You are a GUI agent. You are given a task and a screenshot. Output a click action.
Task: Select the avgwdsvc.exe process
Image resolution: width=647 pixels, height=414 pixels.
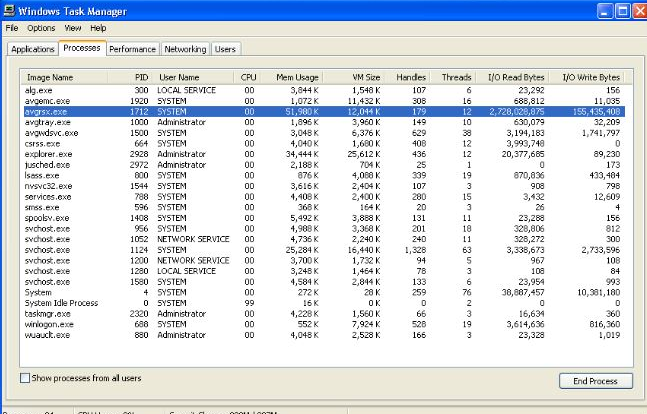[x=324, y=133]
